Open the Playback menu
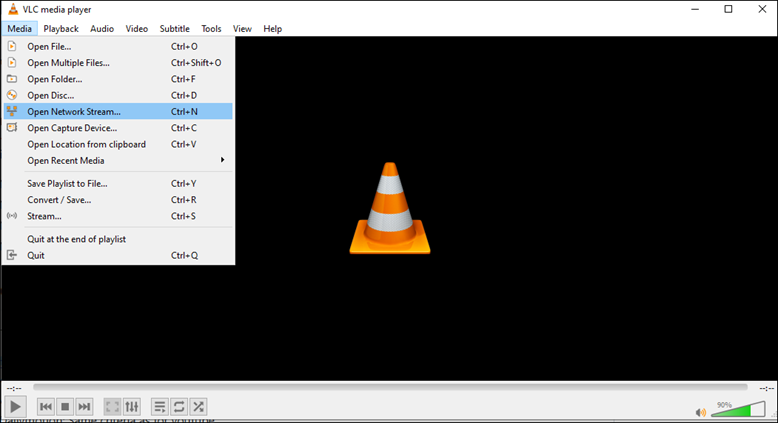The width and height of the screenshot is (778, 423). click(x=61, y=29)
